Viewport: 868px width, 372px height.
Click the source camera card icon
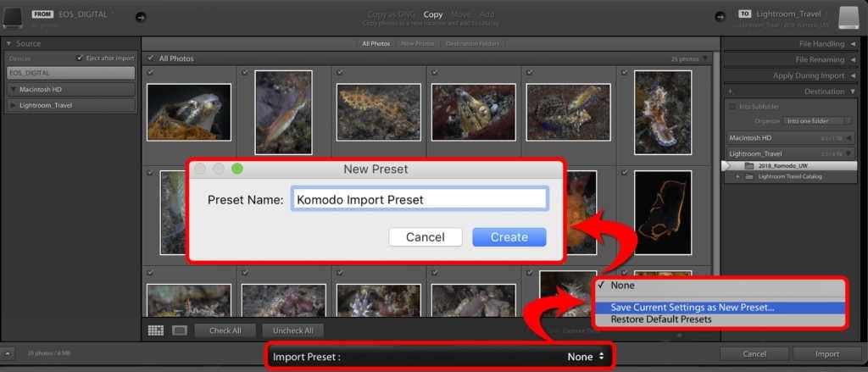[12, 18]
